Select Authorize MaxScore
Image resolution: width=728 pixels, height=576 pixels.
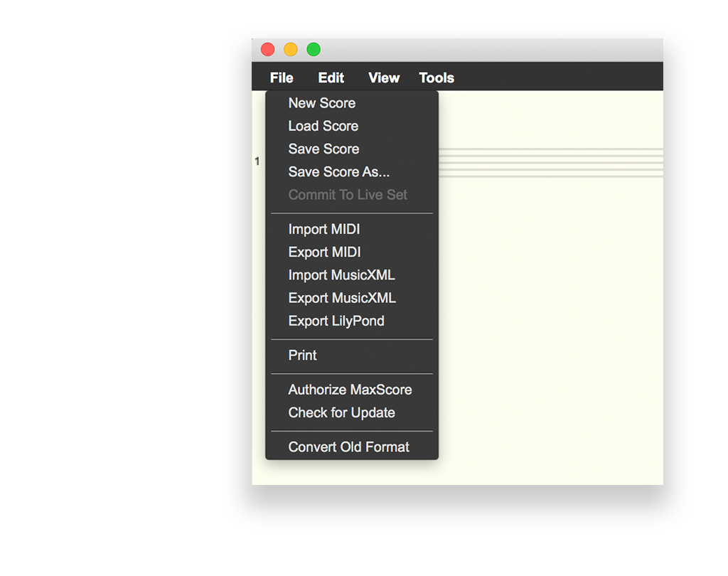tap(352, 390)
